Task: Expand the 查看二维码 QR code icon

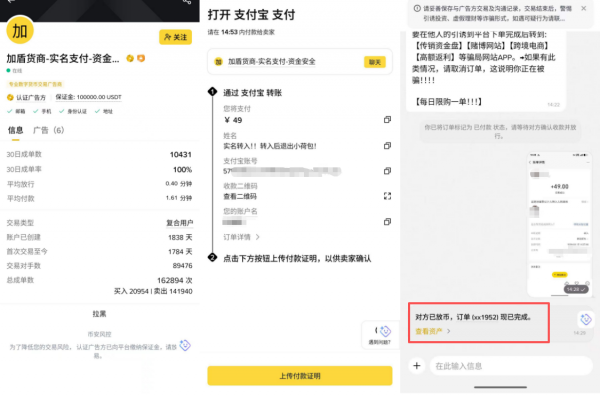Action: point(387,196)
